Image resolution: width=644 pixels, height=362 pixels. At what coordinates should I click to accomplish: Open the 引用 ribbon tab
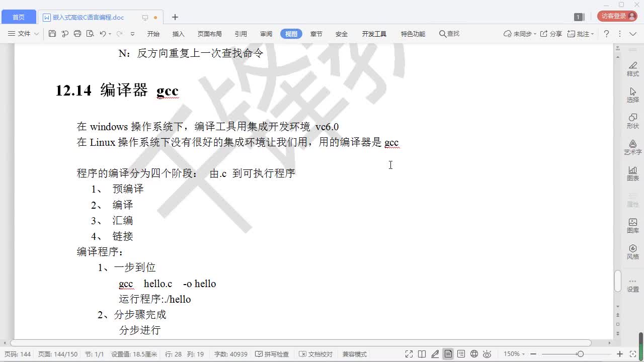241,34
